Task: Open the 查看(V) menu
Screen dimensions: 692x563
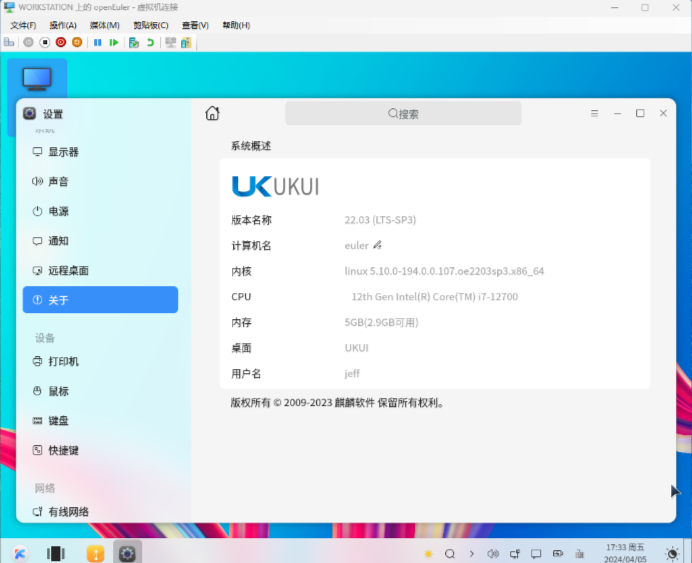Action: coord(195,25)
